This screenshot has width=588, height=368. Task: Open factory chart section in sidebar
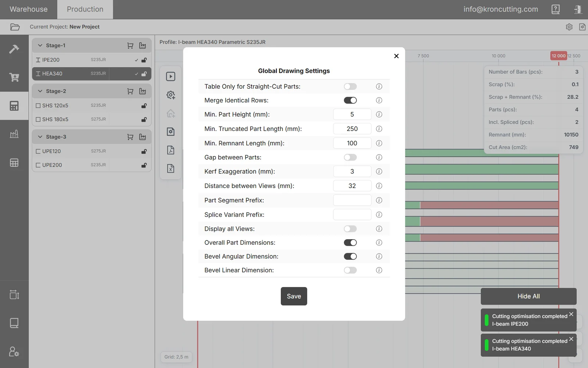coord(14,134)
